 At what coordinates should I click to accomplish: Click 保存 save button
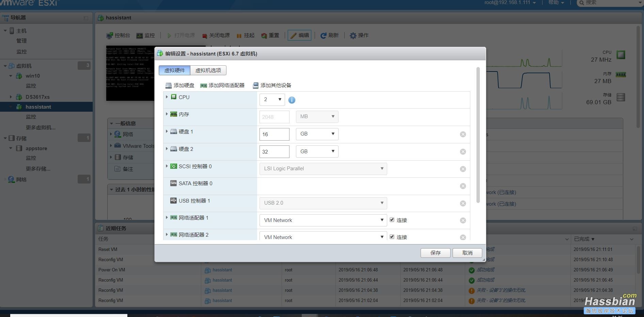435,253
